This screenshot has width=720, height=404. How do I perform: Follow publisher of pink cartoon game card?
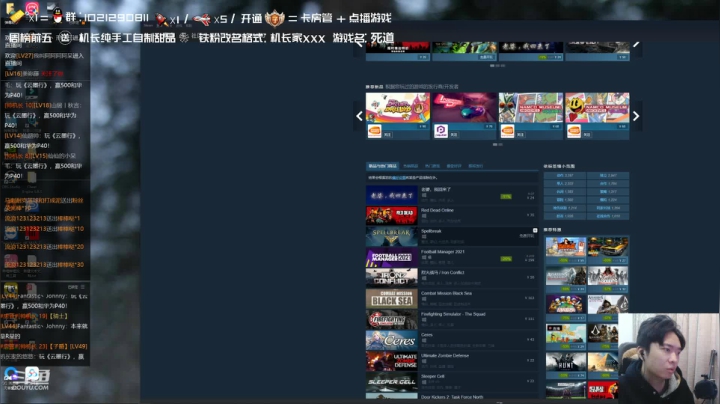tap(388, 135)
